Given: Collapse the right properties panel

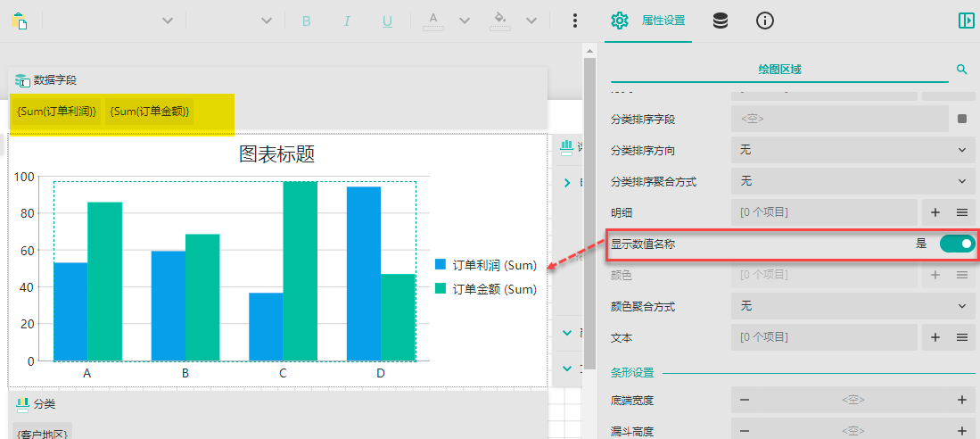Looking at the screenshot, I should pyautogui.click(x=966, y=21).
